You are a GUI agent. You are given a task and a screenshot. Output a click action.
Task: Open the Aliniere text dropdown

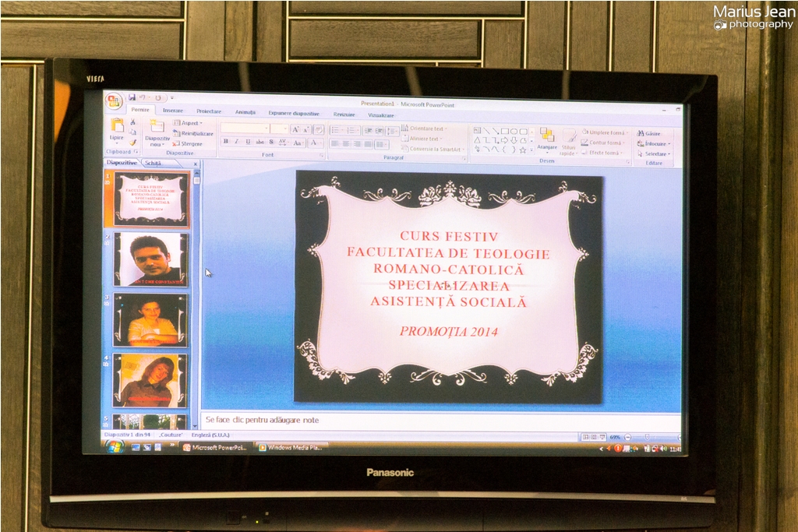click(422, 139)
